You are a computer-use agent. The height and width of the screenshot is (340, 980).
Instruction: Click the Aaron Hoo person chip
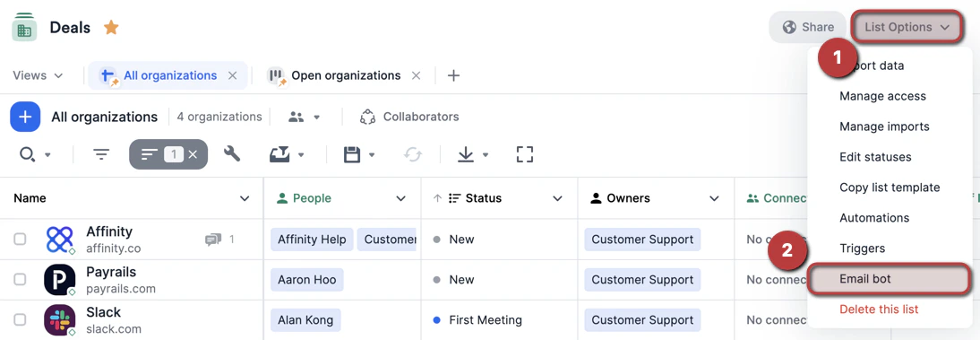[307, 280]
